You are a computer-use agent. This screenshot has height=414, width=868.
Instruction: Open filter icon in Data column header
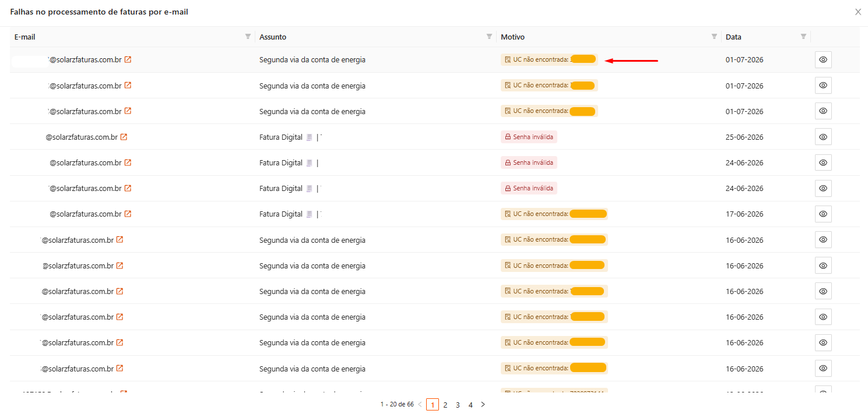click(x=803, y=37)
